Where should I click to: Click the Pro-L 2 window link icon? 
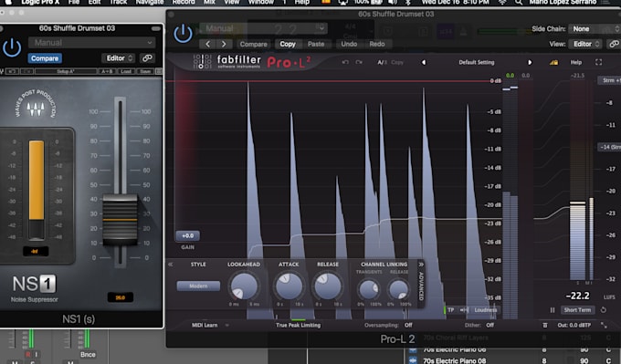(615, 44)
